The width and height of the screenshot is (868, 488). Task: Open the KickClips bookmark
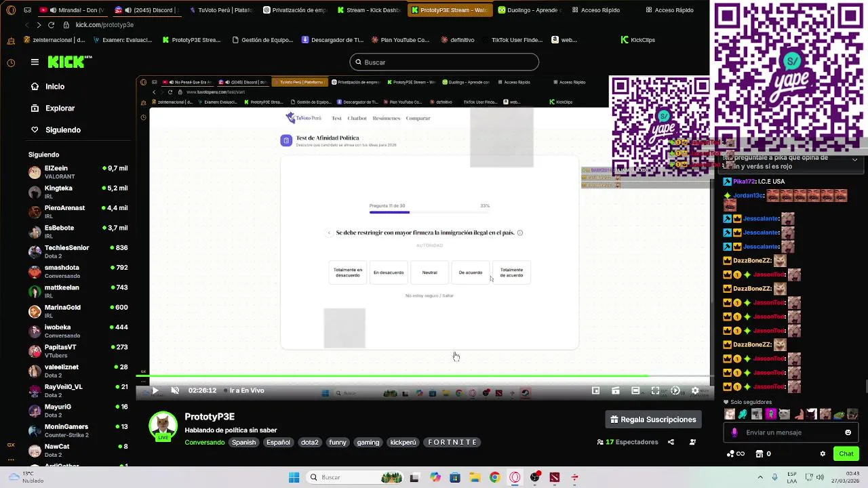(x=637, y=40)
